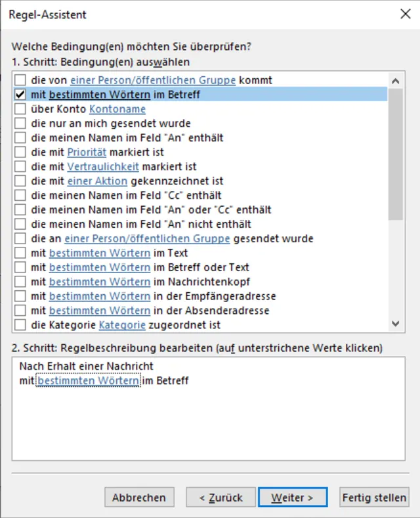Click the "Kontoname" link

[x=117, y=109]
